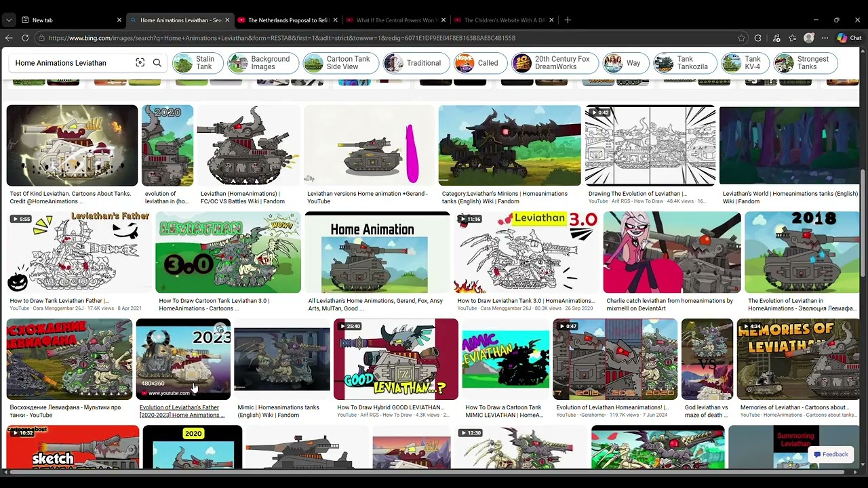Click the visual search camera icon

pos(140,63)
